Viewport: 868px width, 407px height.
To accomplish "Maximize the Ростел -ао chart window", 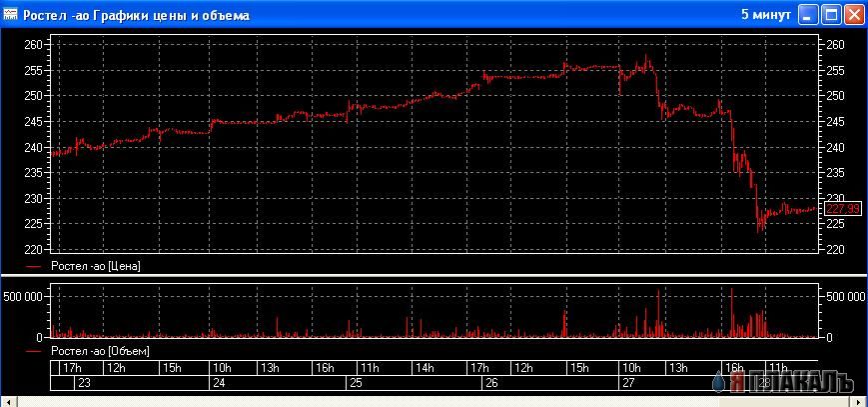I will click(x=831, y=15).
